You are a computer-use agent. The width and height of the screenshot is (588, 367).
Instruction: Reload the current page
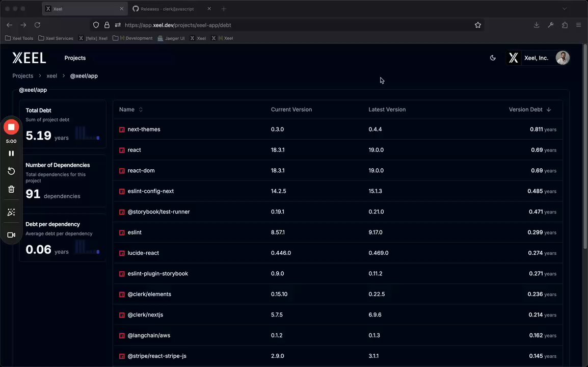[x=37, y=25]
